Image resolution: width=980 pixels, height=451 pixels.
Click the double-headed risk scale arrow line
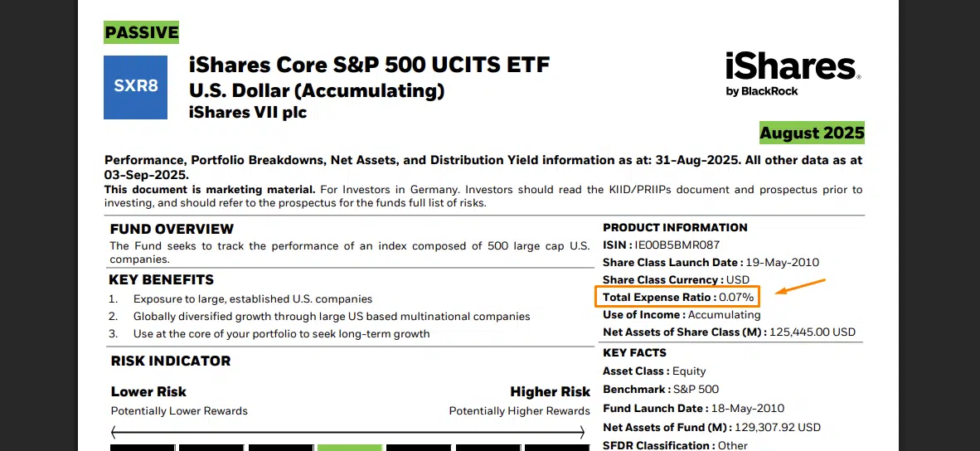pos(348,432)
